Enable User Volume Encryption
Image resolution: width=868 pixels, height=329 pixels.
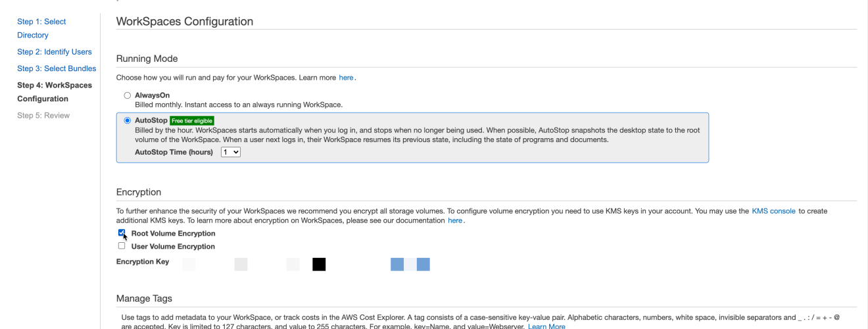pos(122,246)
